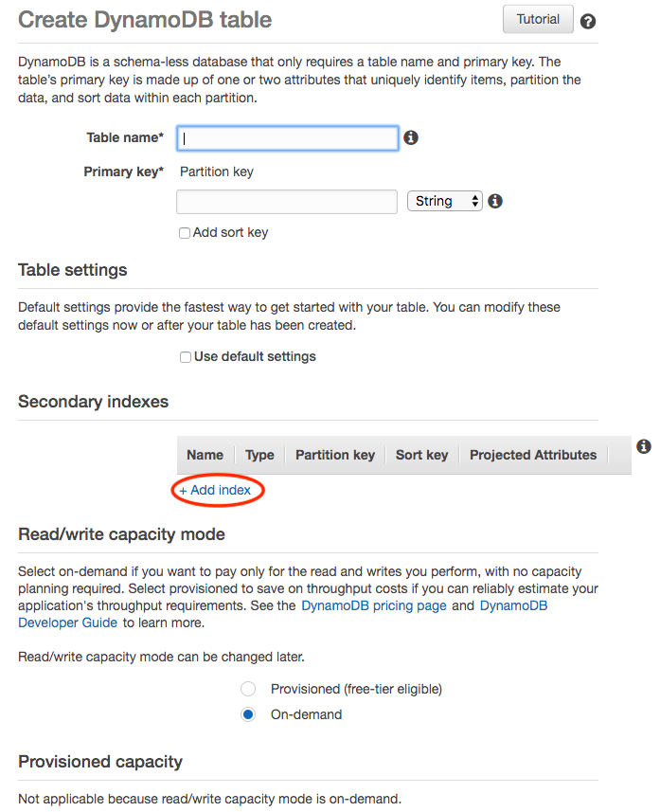
Task: Click the Tutorial button
Action: [538, 18]
